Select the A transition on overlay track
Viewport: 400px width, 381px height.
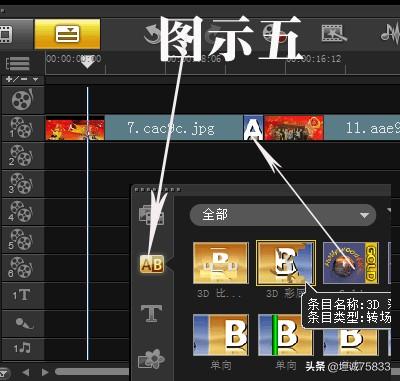(253, 128)
